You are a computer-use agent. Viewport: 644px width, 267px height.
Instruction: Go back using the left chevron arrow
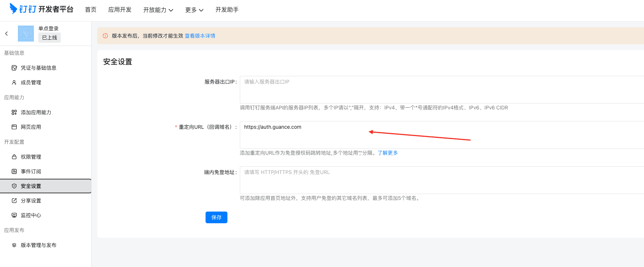click(x=7, y=34)
